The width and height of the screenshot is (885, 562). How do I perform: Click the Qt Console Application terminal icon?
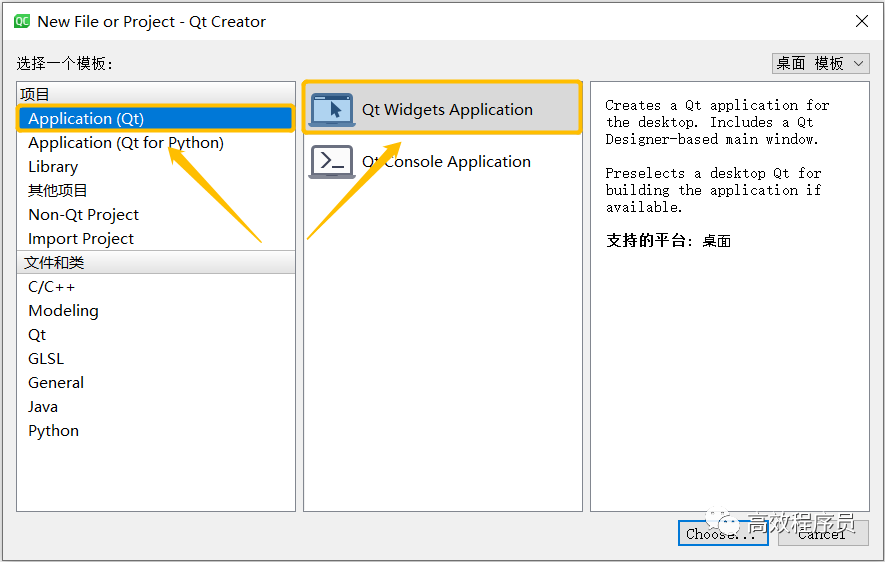tap(332, 162)
